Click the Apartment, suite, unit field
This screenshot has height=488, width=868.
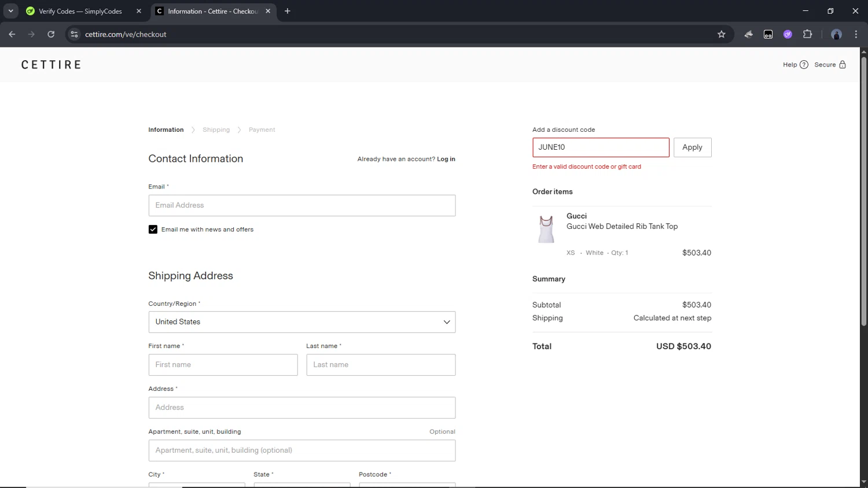pyautogui.click(x=301, y=450)
